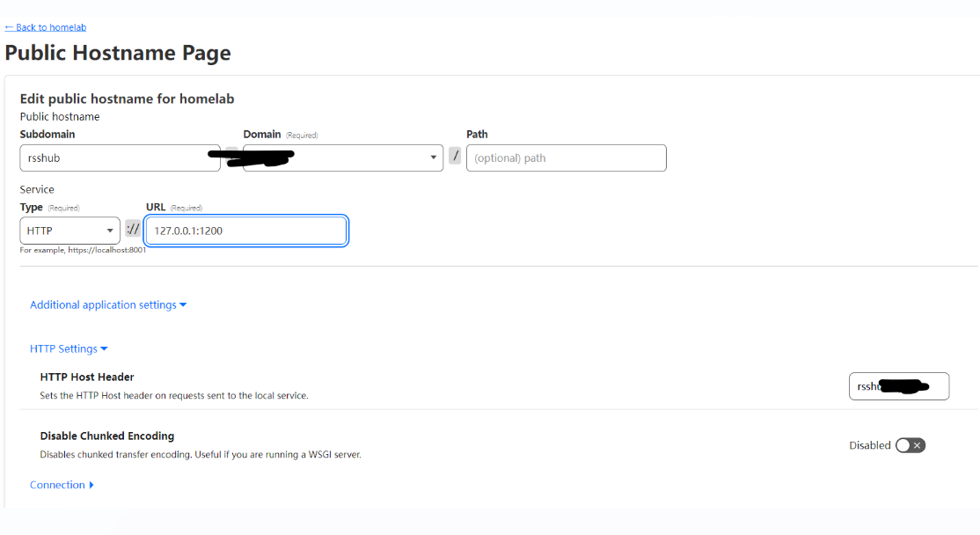
Task: Collapse the HTTP Settings section
Action: (63, 349)
